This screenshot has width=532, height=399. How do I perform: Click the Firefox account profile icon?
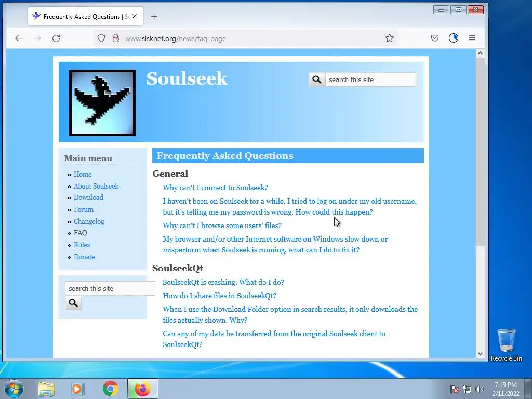pos(453,38)
